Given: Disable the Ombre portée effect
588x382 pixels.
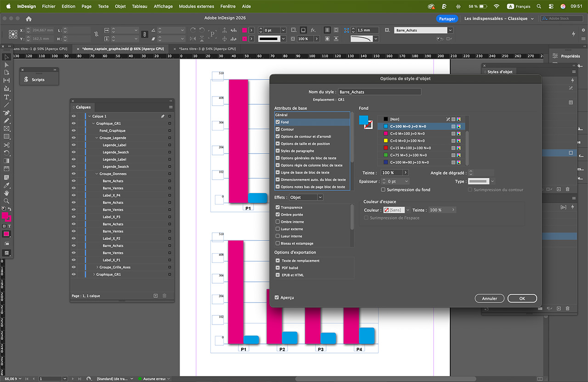Looking at the screenshot, I should click(277, 215).
